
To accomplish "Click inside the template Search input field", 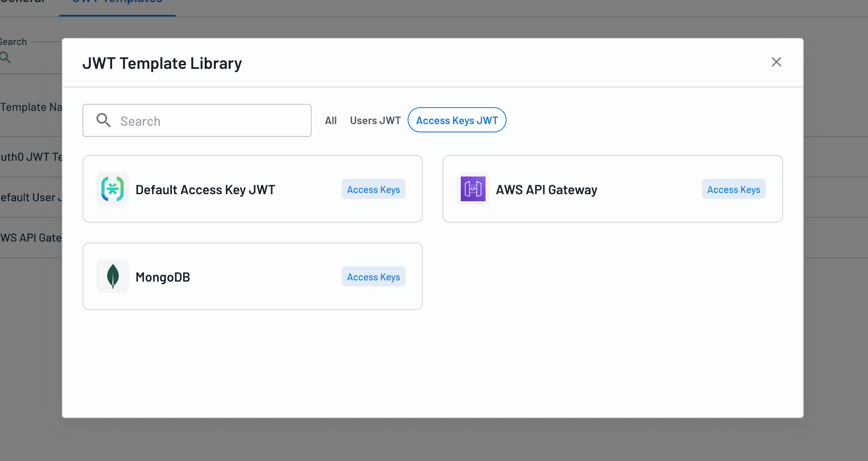I will pos(206,120).
